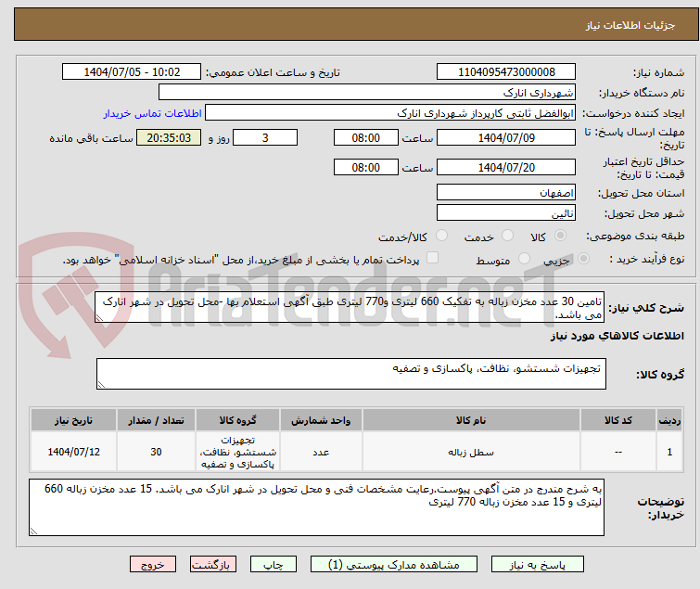This screenshot has width=700, height=589.
Task: Click the quantity cell showing 30
Action: pyautogui.click(x=156, y=452)
